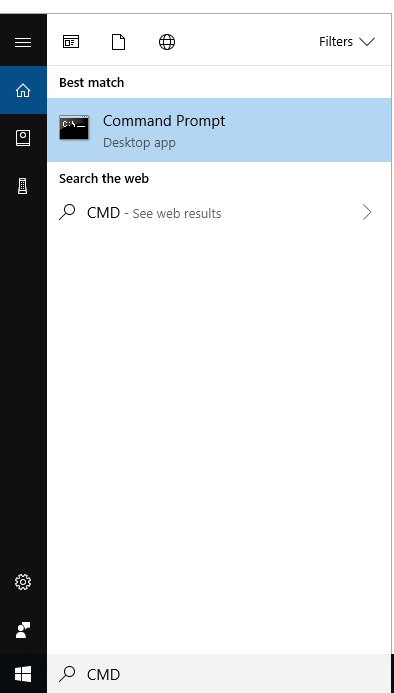Go to Home in the sidebar
394x693 pixels.
[23, 90]
